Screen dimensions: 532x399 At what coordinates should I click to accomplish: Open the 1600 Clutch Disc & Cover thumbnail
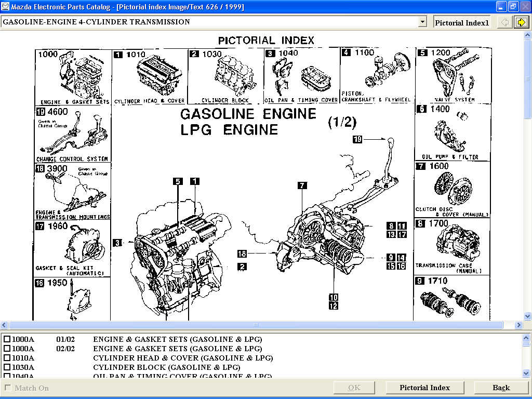(x=452, y=189)
